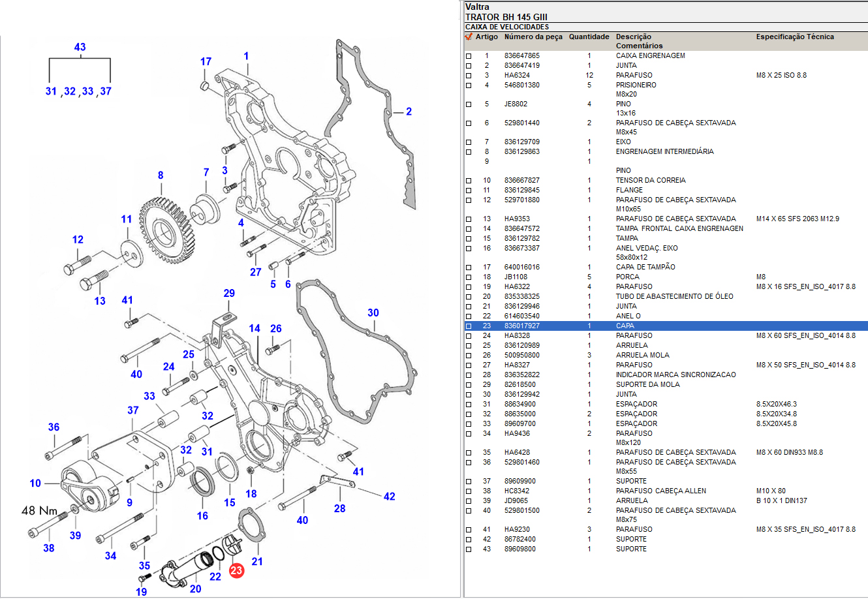
Task: Click the red checkmark icon in table header
Action: tap(469, 37)
